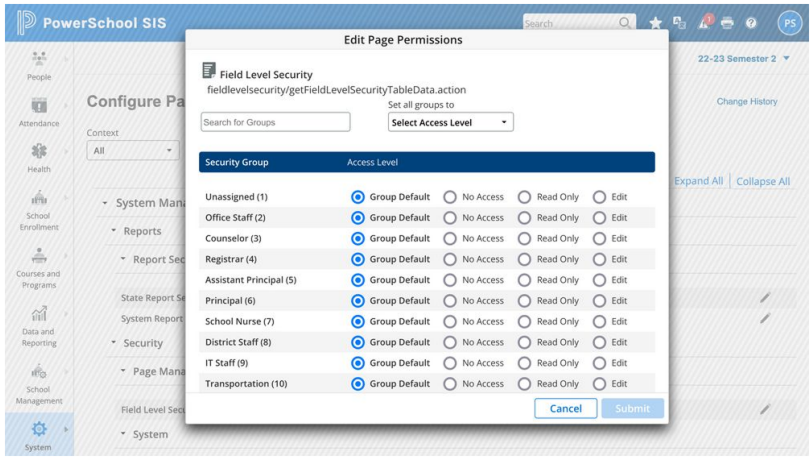Image resolution: width=810 pixels, height=458 pixels.
Task: Set Office Staff to No Access
Action: [x=450, y=217]
